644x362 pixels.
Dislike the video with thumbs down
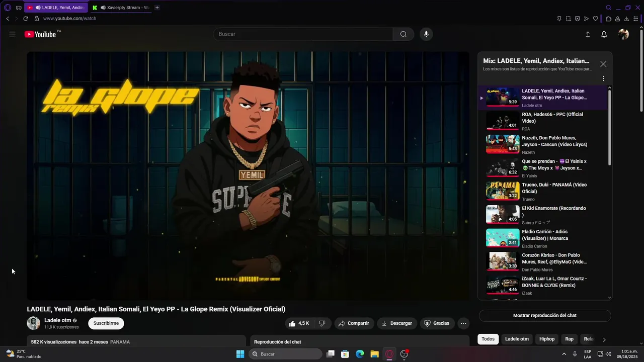pyautogui.click(x=323, y=323)
